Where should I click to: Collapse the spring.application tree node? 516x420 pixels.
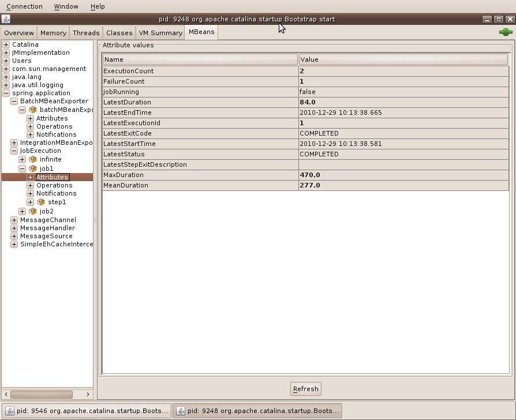[5, 93]
